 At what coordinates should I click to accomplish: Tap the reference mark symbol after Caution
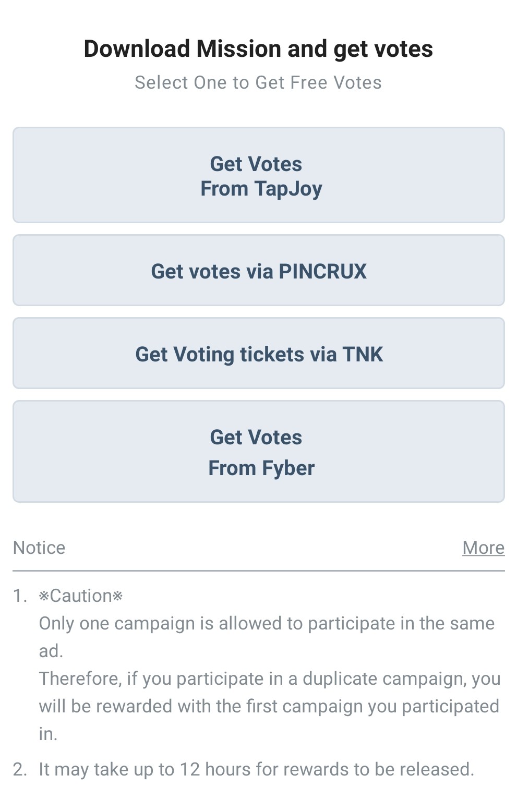click(118, 596)
